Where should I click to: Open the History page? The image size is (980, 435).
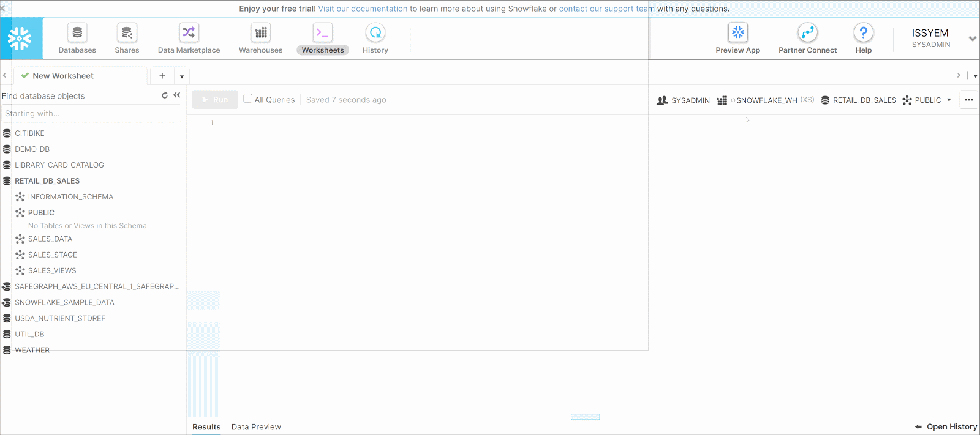click(x=375, y=39)
